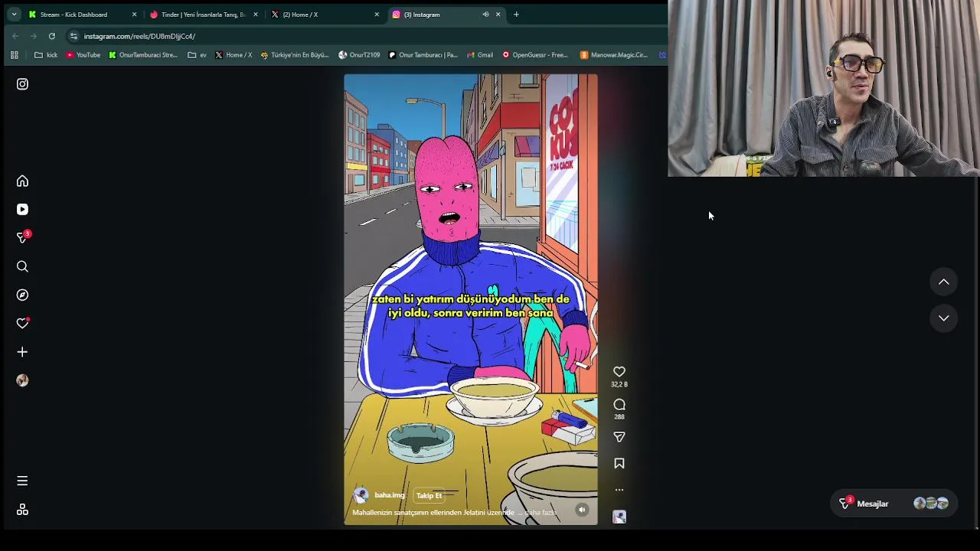
Task: Open the Onur Tamburacı | Pa... bookmark
Action: click(x=423, y=55)
